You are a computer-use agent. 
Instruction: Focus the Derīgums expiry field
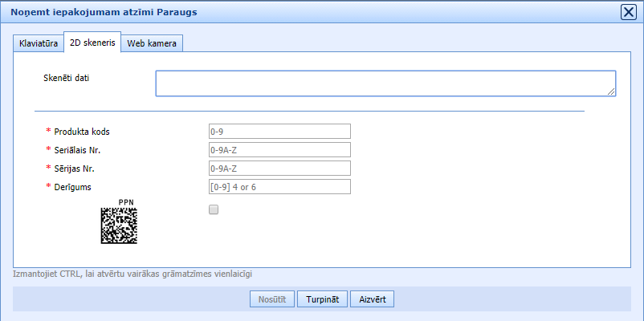(x=279, y=187)
